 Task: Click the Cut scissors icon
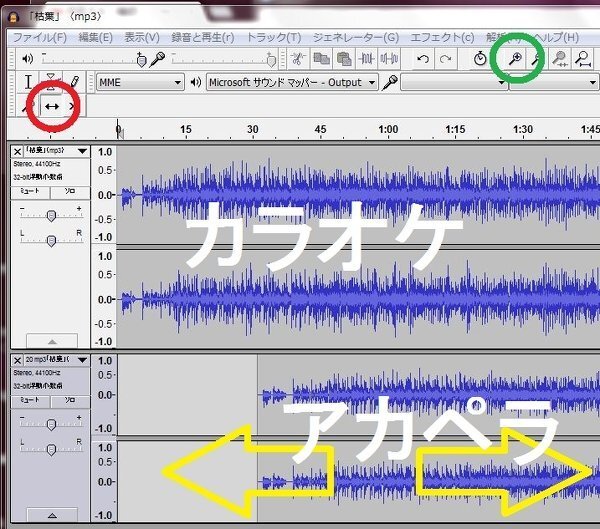click(x=298, y=59)
